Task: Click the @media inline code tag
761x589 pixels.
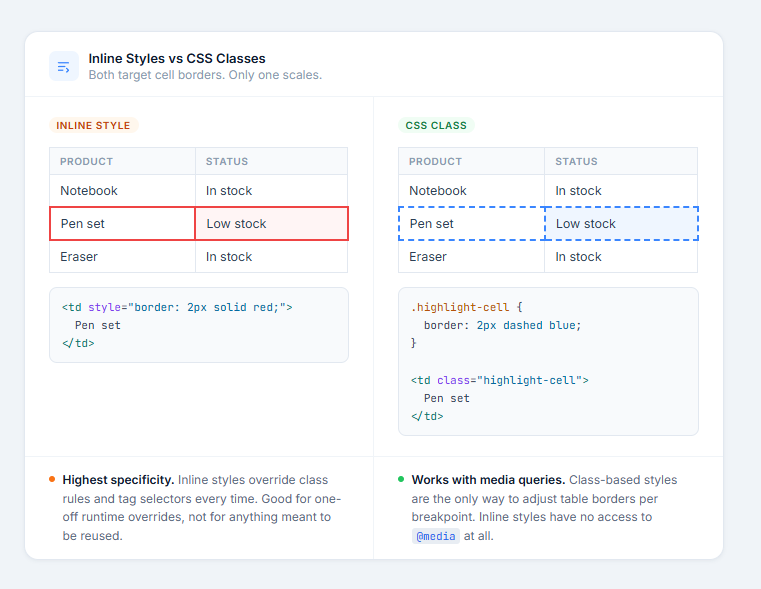Action: [436, 536]
